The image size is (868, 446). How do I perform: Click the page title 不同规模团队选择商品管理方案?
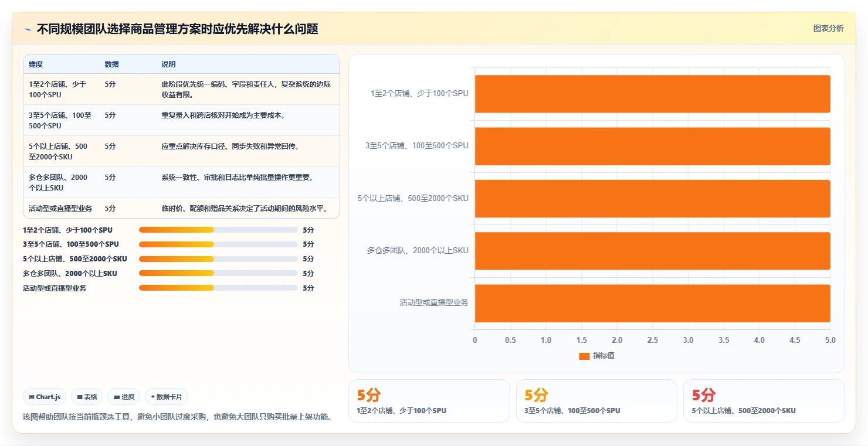pos(177,29)
